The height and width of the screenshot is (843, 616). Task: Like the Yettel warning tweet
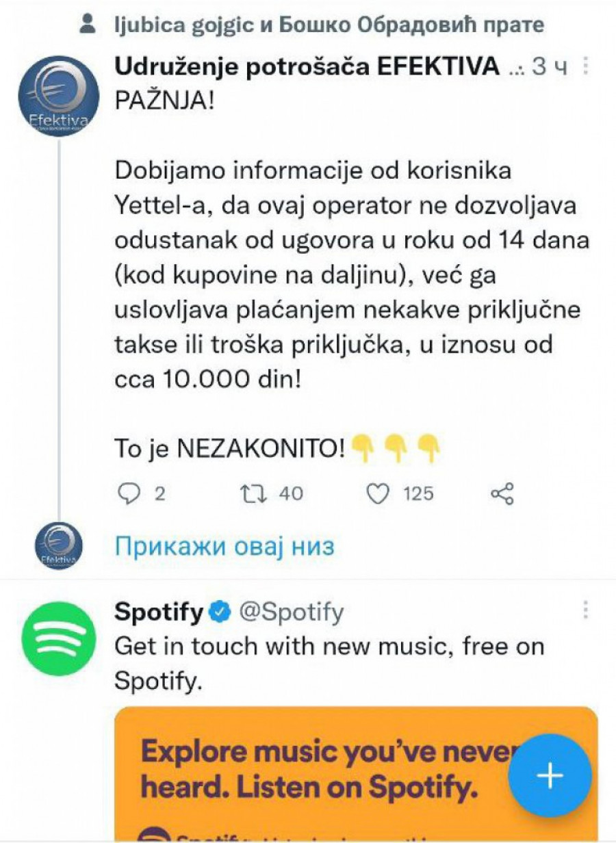click(378, 493)
